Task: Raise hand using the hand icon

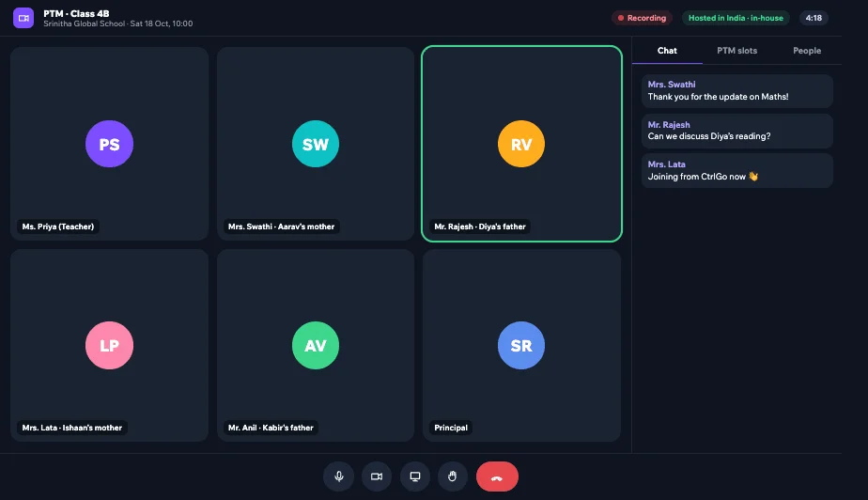Action: pos(452,477)
